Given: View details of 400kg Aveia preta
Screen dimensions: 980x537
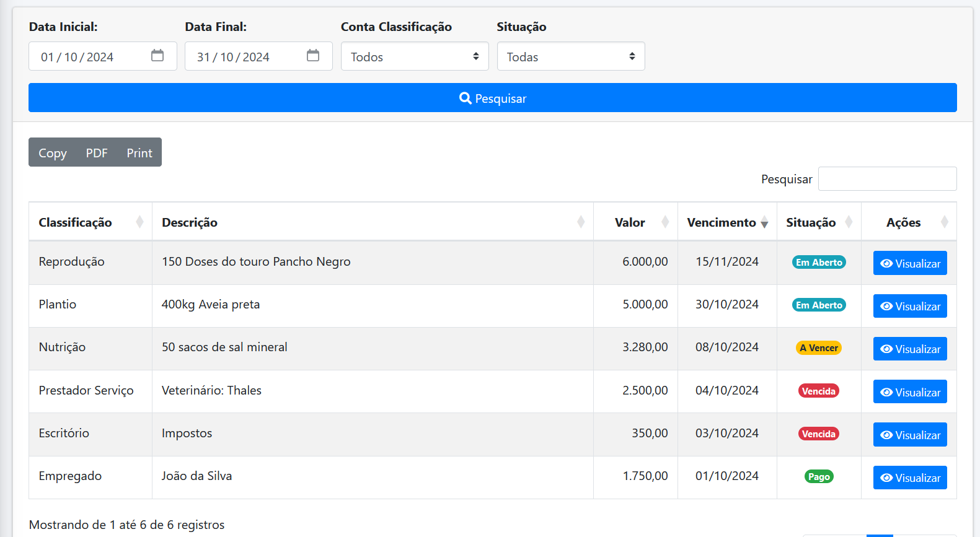Looking at the screenshot, I should (909, 306).
